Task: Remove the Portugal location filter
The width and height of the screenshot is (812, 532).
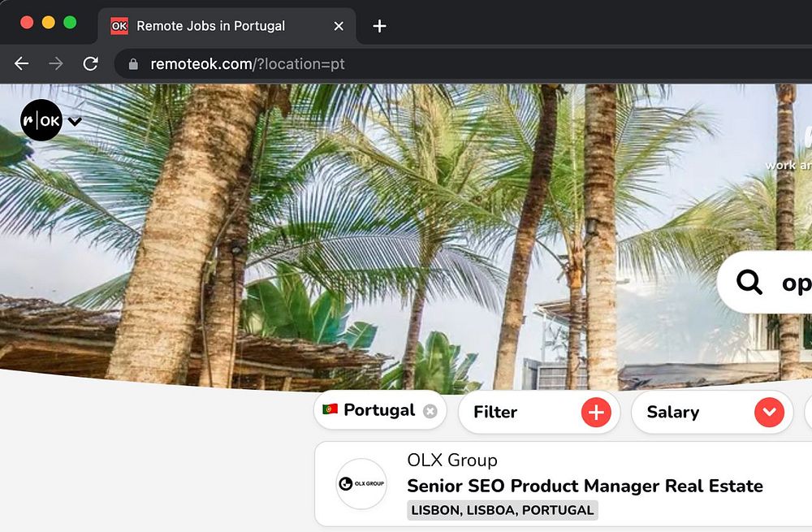Action: 430,411
